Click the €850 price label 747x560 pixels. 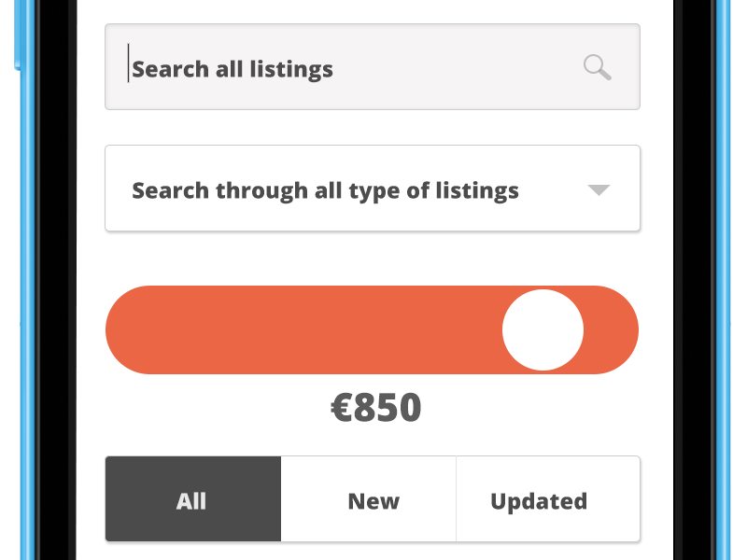[376, 408]
